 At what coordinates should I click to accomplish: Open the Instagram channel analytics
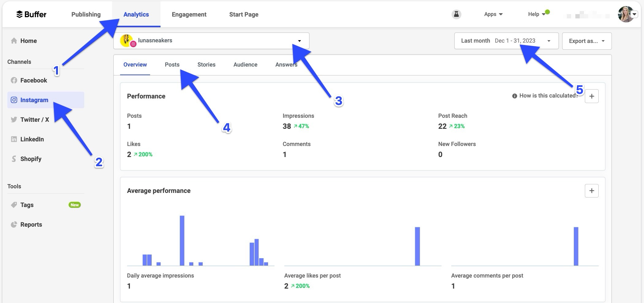click(x=34, y=100)
